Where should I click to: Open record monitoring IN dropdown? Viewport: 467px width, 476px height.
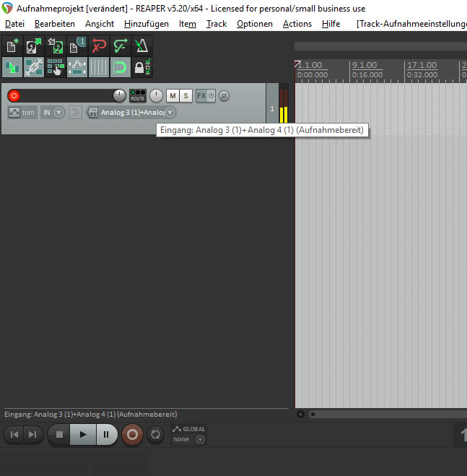pyautogui.click(x=53, y=113)
